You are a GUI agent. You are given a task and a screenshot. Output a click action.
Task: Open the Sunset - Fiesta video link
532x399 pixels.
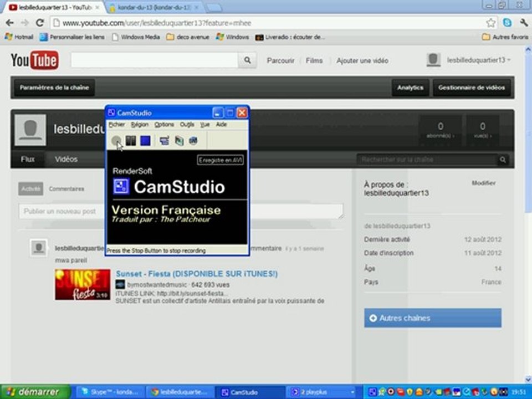197,274
